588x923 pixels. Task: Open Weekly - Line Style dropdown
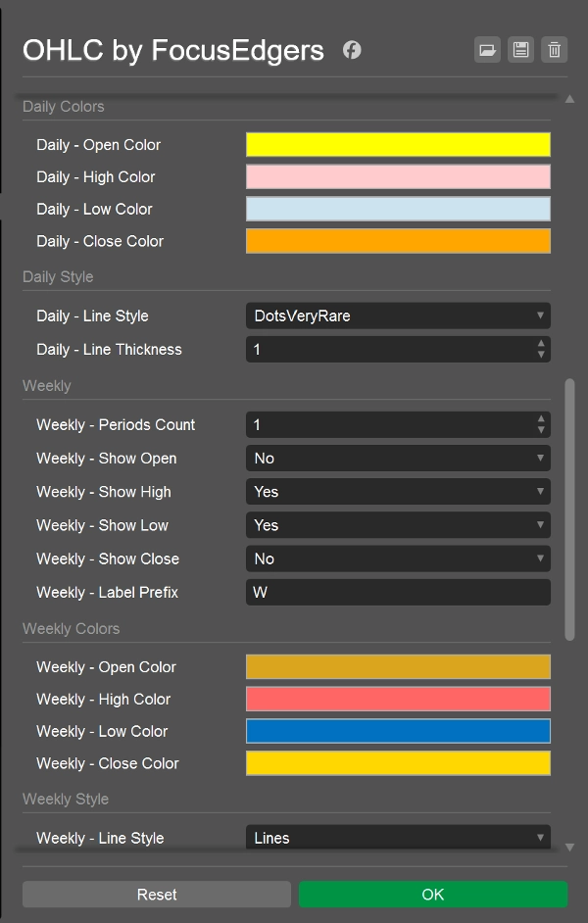[398, 837]
